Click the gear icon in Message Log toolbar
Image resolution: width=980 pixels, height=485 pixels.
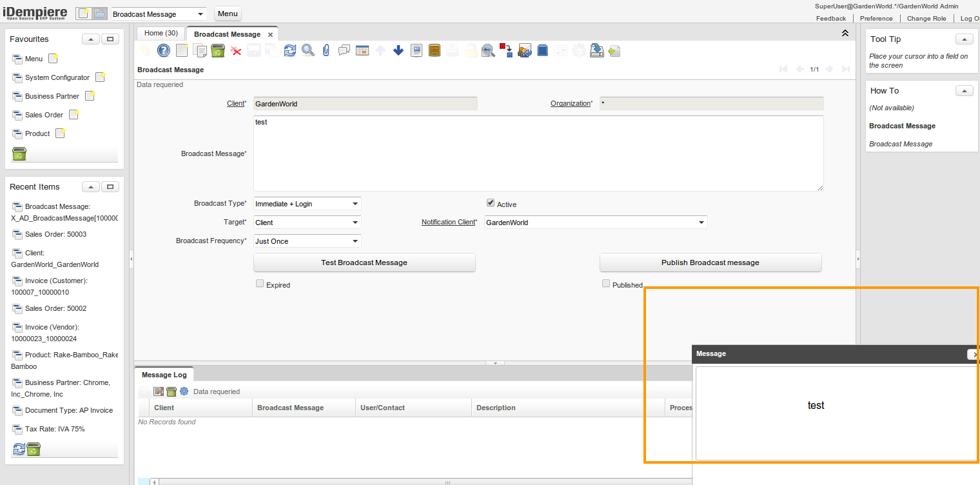click(x=184, y=391)
